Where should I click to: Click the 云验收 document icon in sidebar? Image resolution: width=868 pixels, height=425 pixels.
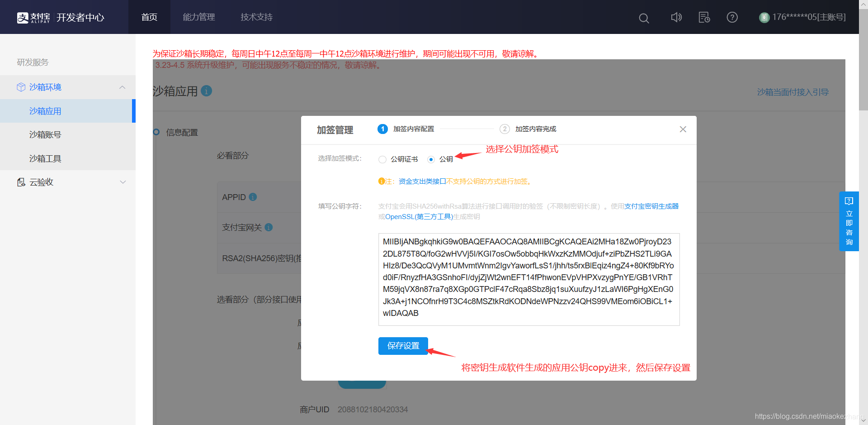click(21, 182)
